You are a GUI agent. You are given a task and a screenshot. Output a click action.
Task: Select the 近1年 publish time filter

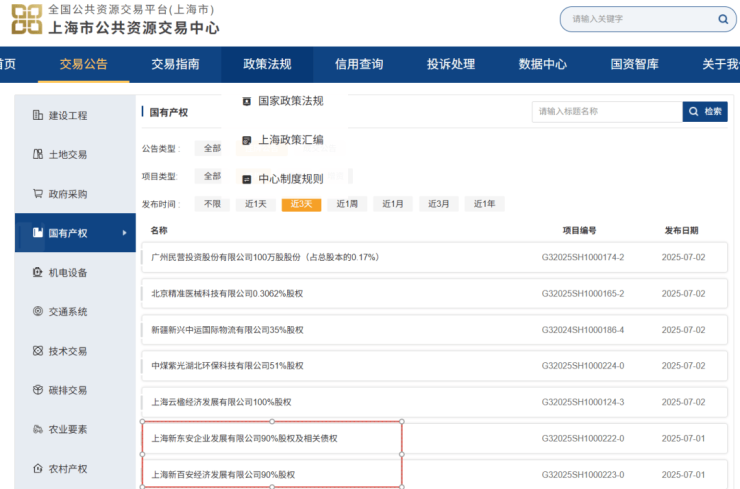click(x=484, y=204)
